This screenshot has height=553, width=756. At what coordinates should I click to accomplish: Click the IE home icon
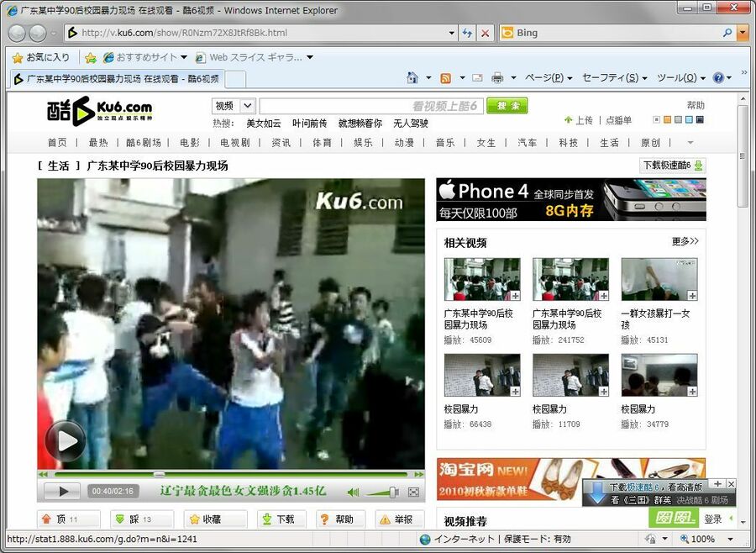(x=412, y=78)
